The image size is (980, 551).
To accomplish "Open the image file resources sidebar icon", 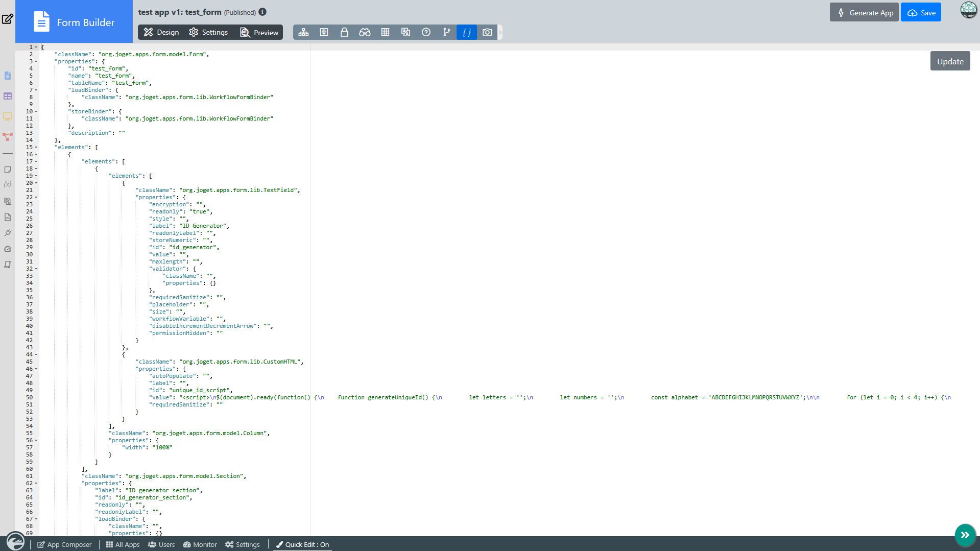I will click(8, 217).
